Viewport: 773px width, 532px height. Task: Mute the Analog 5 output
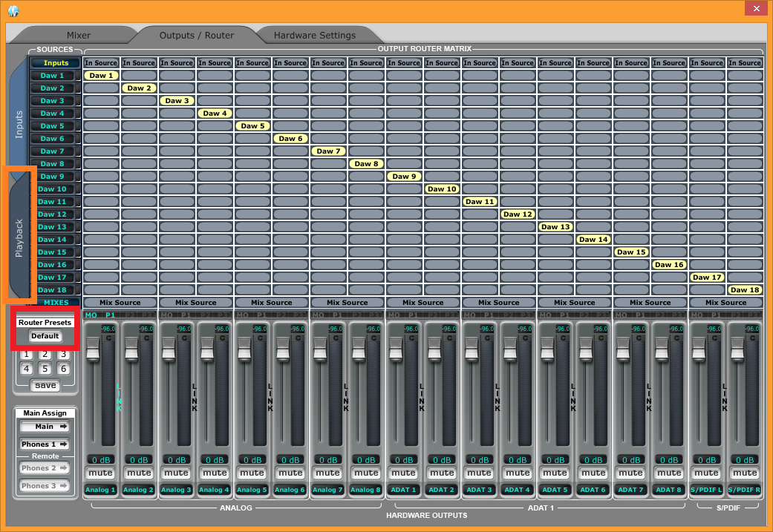pos(252,473)
